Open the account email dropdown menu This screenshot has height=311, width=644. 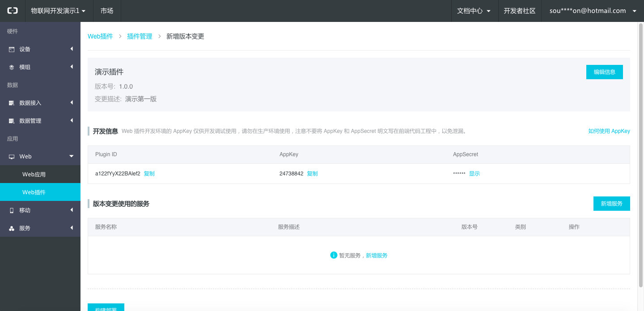tap(593, 11)
